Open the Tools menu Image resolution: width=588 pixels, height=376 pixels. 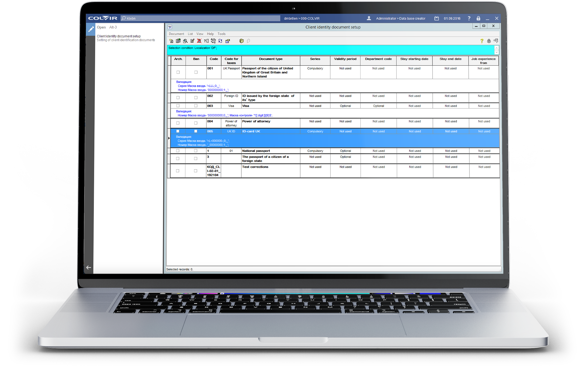pos(221,34)
